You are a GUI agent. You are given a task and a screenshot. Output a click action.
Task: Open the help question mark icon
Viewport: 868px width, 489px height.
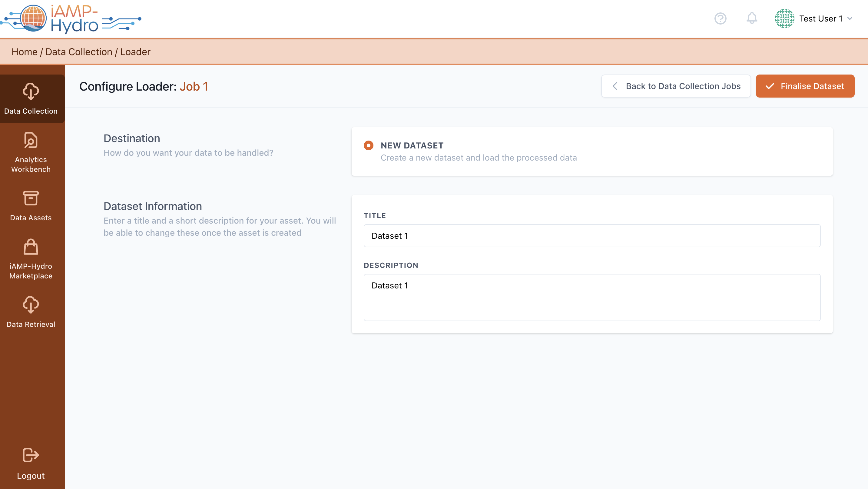[x=720, y=18]
